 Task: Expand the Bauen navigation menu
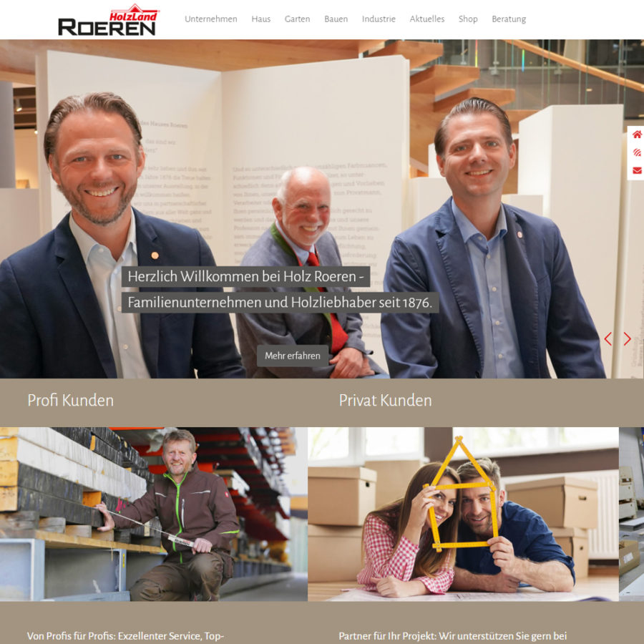(336, 19)
